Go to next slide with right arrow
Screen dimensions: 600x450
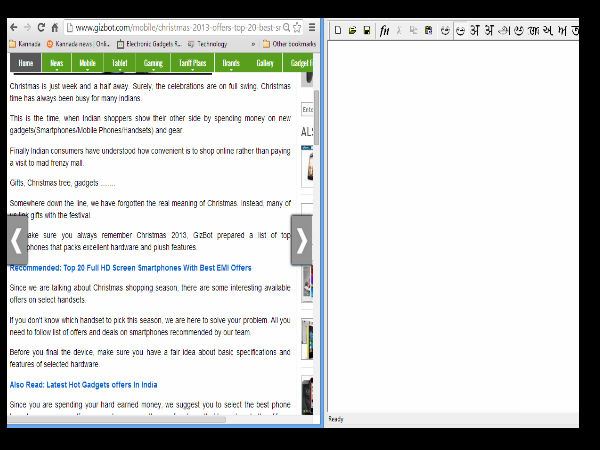[302, 240]
